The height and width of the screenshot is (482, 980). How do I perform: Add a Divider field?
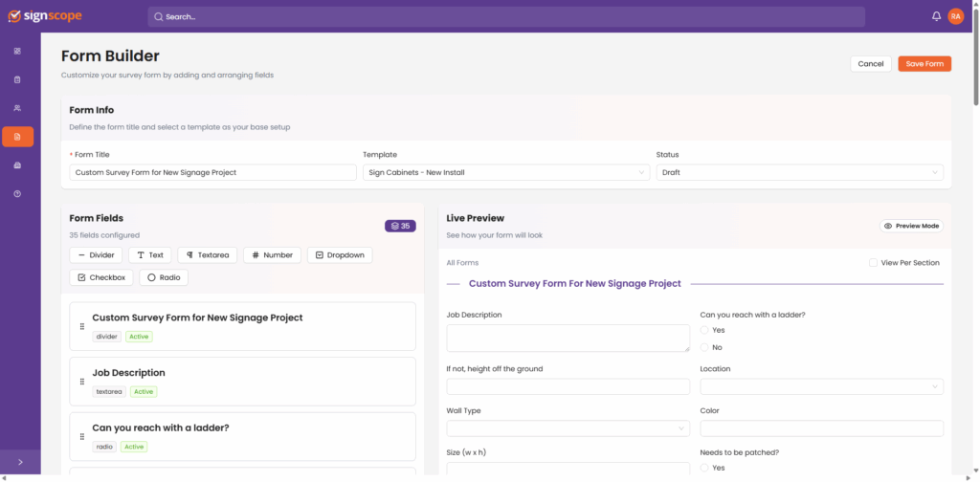96,254
